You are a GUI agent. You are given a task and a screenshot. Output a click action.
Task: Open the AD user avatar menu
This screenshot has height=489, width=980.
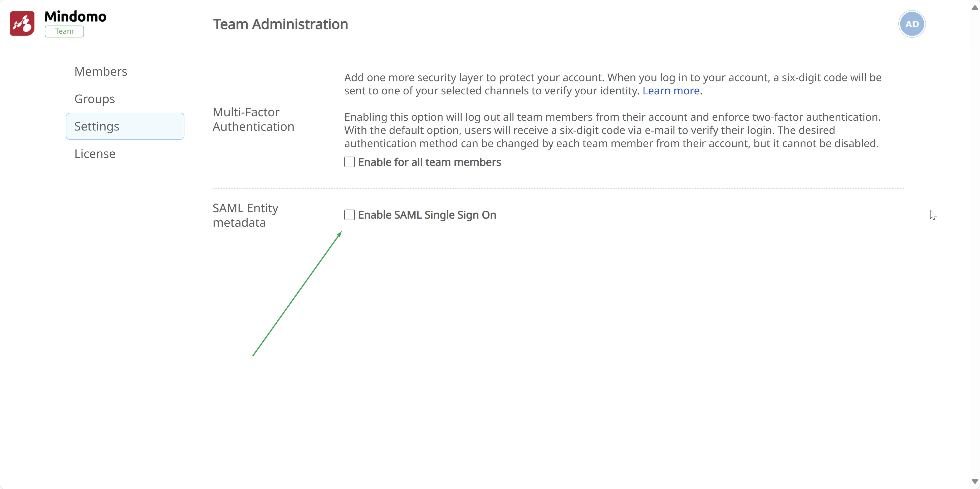pyautogui.click(x=912, y=24)
